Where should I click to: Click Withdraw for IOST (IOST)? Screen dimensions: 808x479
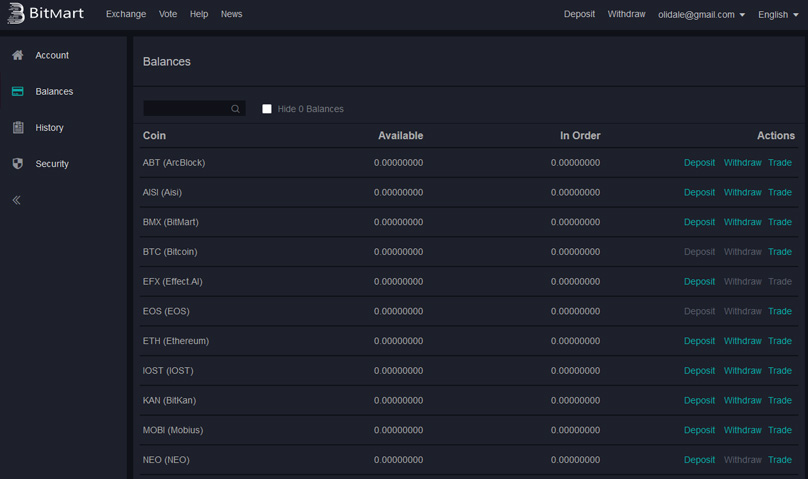coord(743,370)
